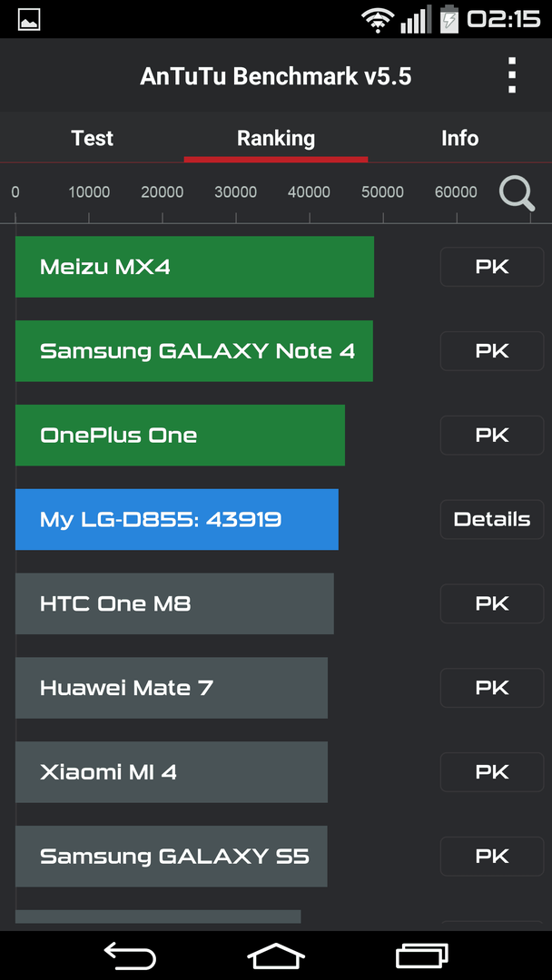552x980 pixels.
Task: Tap PK button beside Meizu MX4
Action: tap(492, 267)
